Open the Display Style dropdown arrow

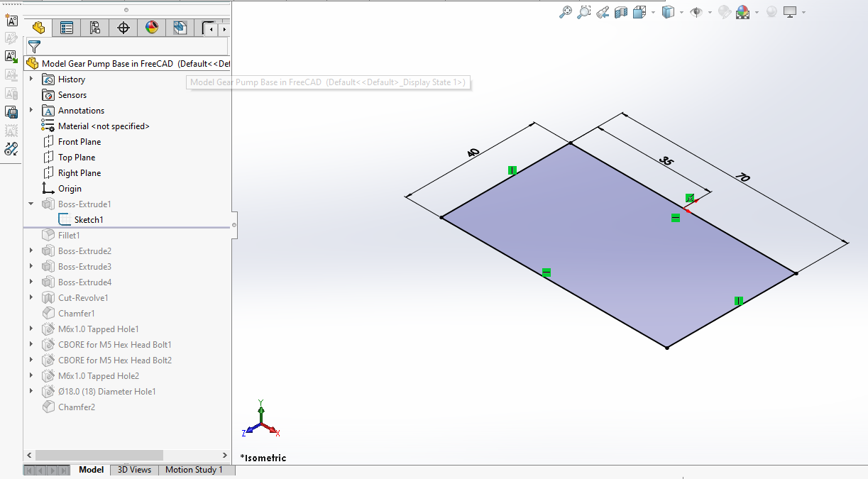click(681, 12)
